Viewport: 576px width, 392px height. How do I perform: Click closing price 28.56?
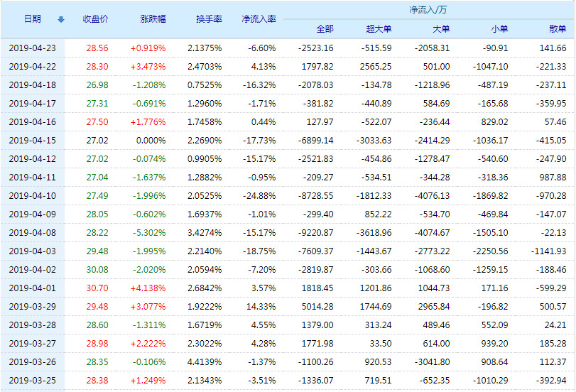click(x=97, y=48)
